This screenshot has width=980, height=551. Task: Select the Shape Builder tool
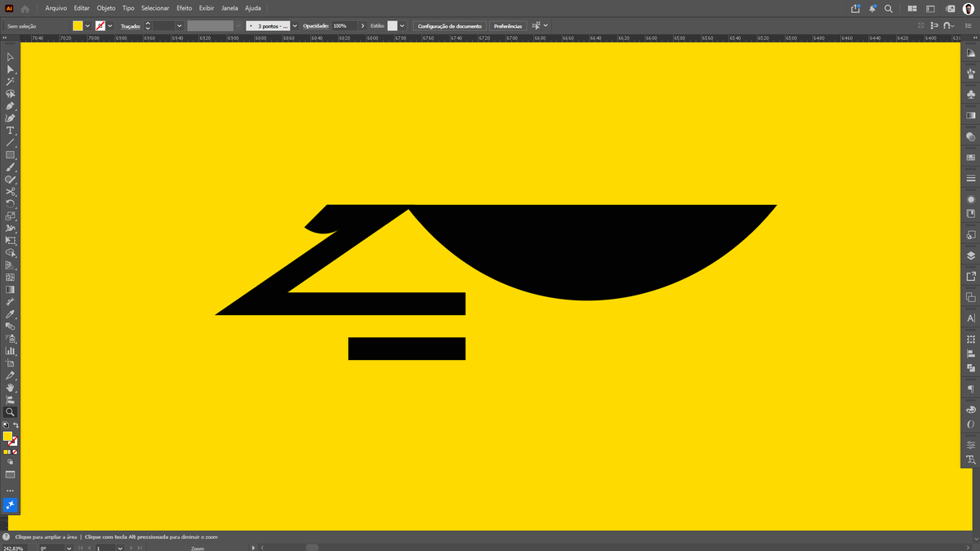[11, 253]
